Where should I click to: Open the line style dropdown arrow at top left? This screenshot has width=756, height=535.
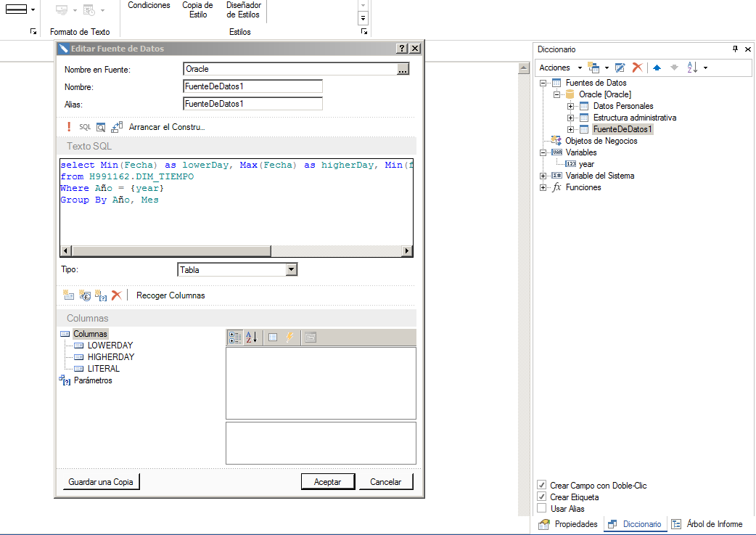tap(33, 9)
